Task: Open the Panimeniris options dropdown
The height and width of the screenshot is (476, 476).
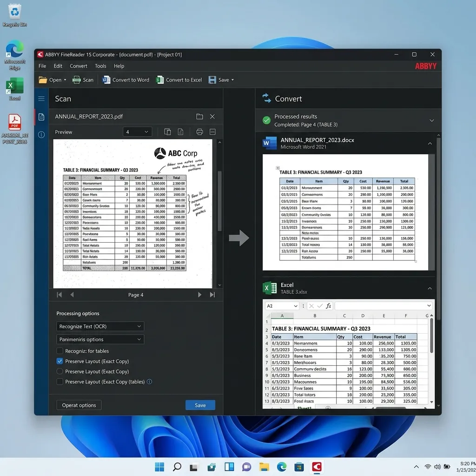Action: pyautogui.click(x=100, y=339)
